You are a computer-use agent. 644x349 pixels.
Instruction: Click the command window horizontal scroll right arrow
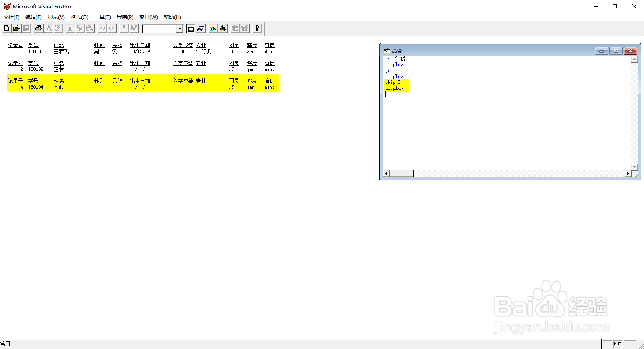coord(628,174)
